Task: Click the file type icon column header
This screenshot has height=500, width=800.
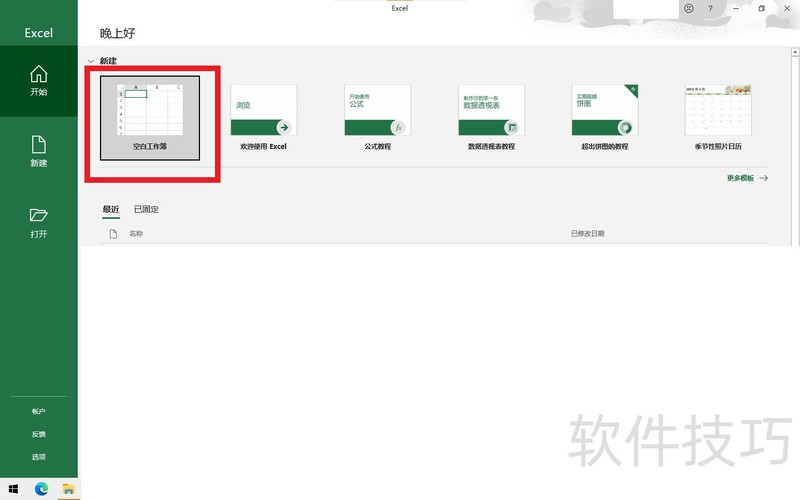Action: coord(113,234)
